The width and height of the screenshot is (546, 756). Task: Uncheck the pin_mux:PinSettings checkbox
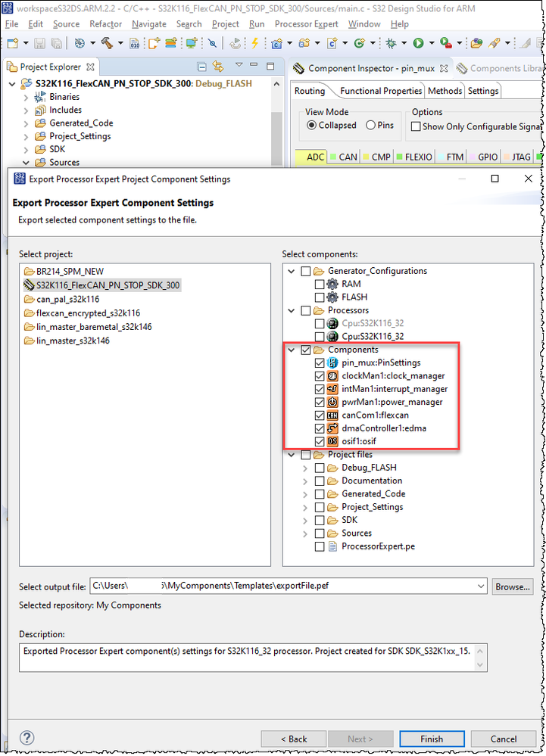[x=320, y=362]
